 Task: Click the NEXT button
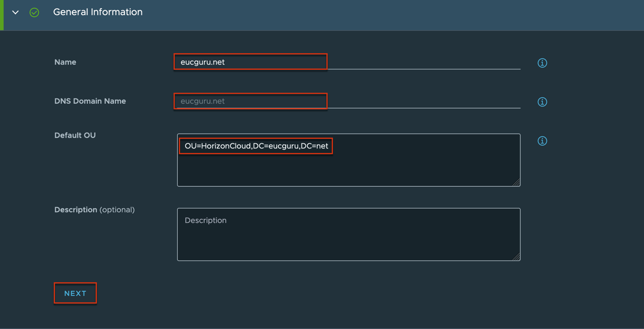click(75, 293)
